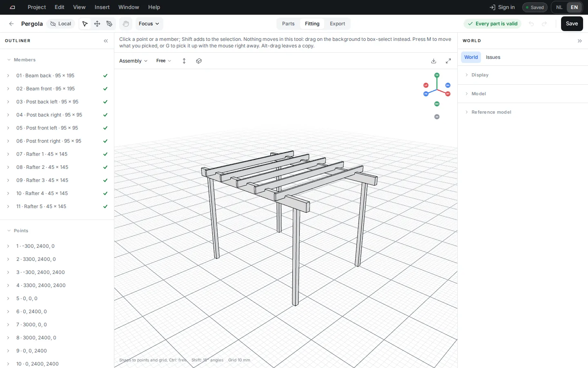
Task: Snap to right view via RT gizmo
Action: (448, 94)
